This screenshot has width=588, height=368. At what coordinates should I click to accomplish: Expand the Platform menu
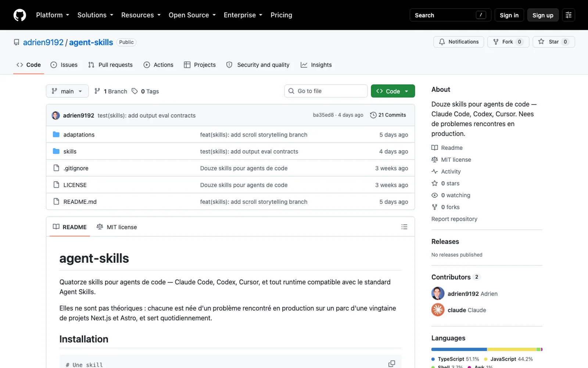(x=53, y=15)
